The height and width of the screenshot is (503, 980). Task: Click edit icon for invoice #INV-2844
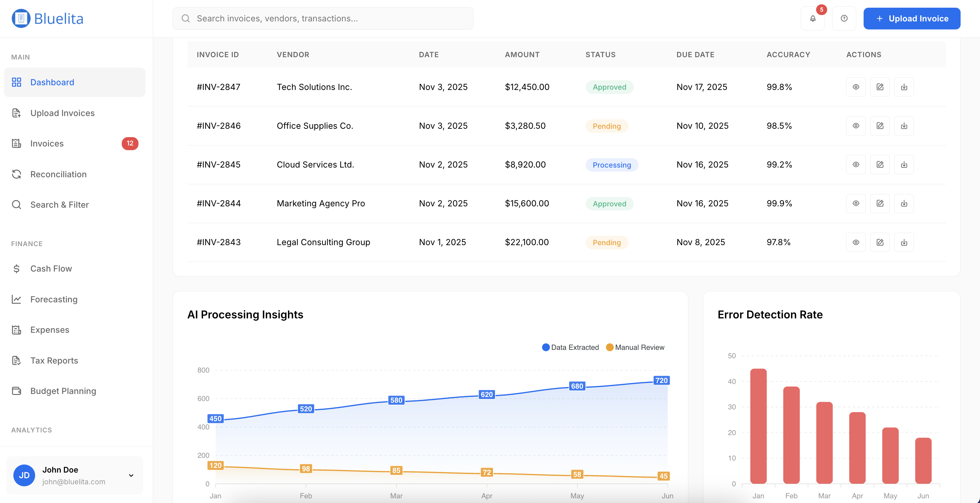880,204
